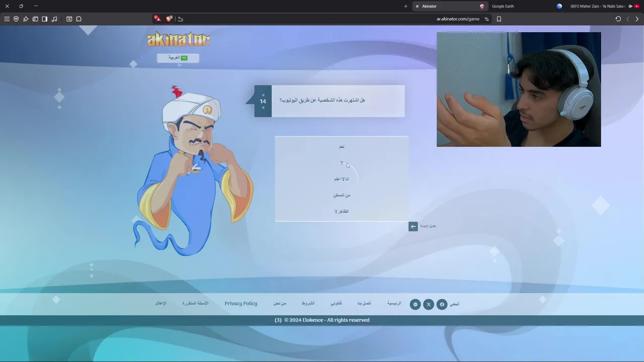Click the Akinator logo

tap(179, 40)
